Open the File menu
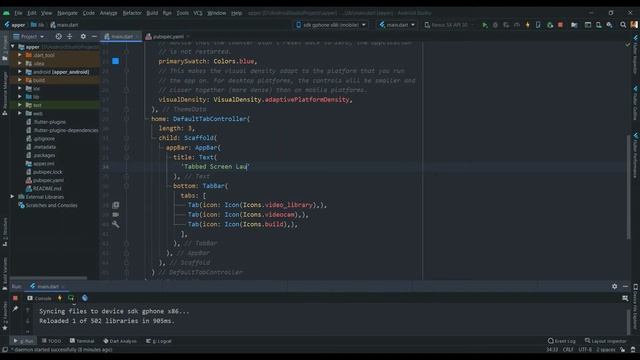Image resolution: width=640 pixels, height=360 pixels. (x=18, y=13)
